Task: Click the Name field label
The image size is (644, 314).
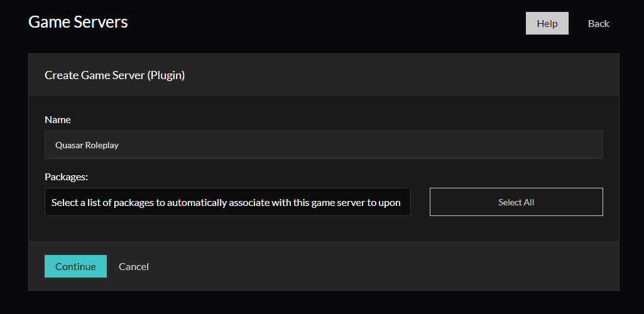Action: 58,119
